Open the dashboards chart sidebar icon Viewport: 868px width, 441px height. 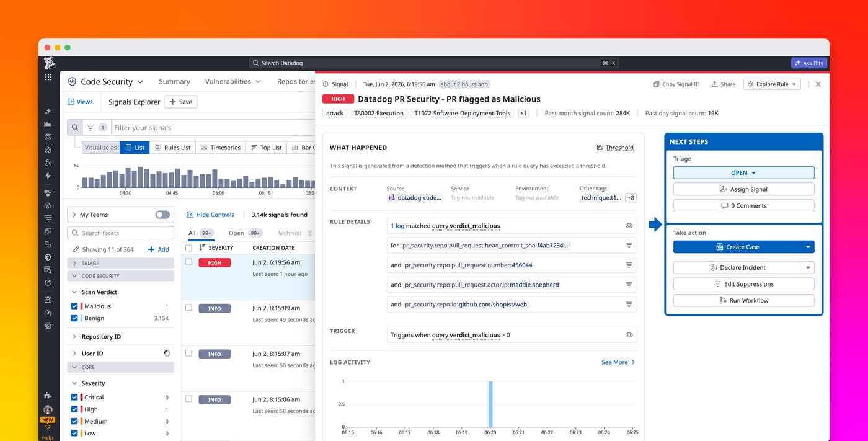point(48,125)
